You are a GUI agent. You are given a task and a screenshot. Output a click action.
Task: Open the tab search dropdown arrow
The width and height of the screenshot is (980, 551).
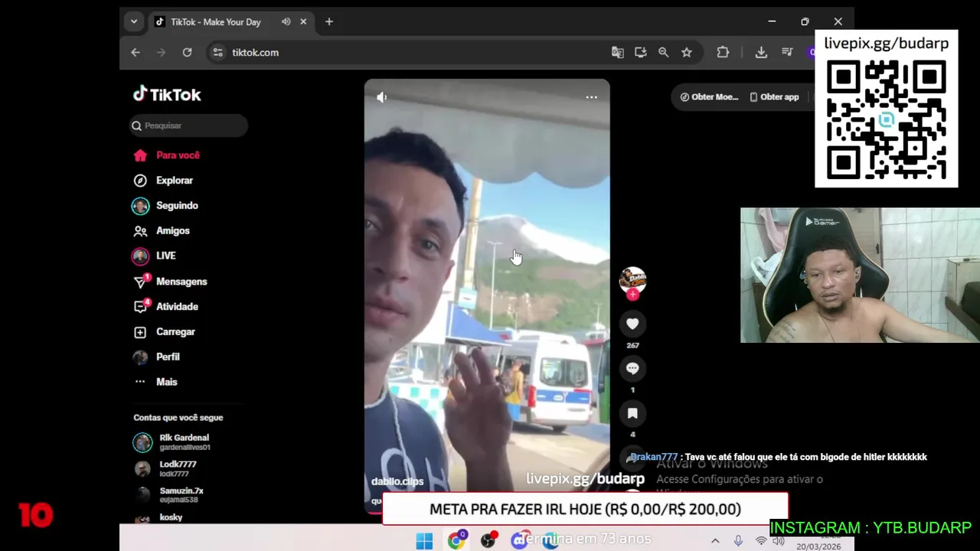tap(134, 21)
